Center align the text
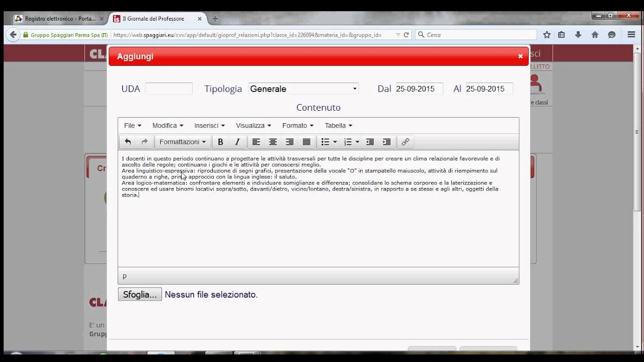 [273, 142]
